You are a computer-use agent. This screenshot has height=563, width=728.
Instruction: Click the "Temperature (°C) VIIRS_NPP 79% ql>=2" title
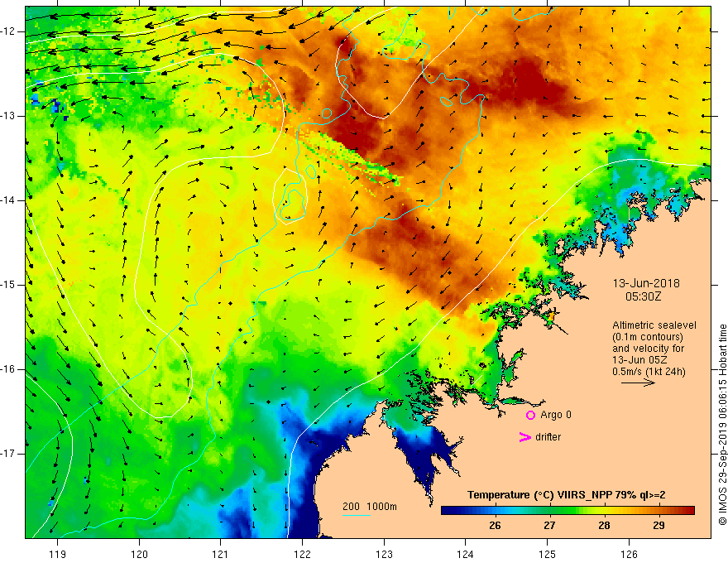point(566,495)
